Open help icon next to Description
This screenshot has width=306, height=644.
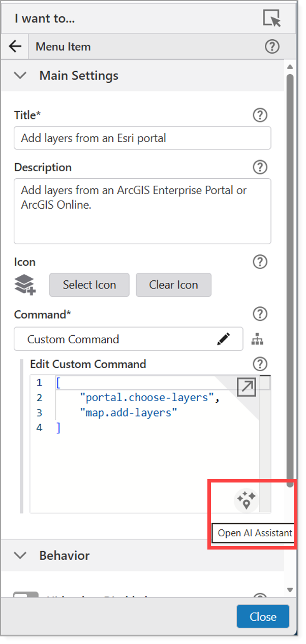[260, 167]
